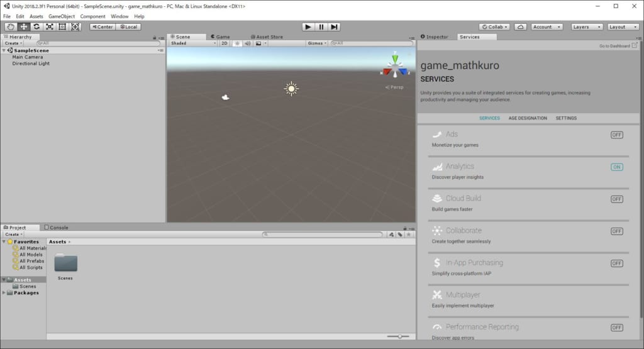This screenshot has height=349, width=644.
Task: Toggle scene audio speaker icon
Action: 248,43
